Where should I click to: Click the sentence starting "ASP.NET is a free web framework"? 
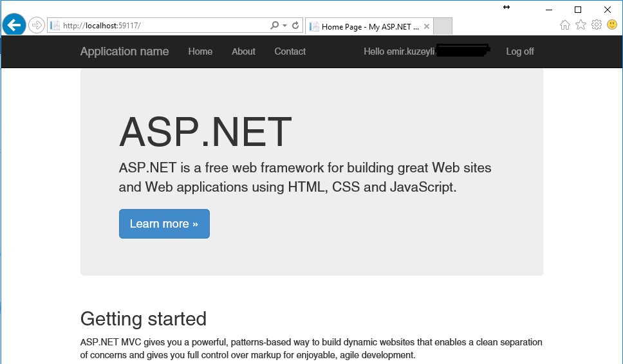click(x=305, y=177)
